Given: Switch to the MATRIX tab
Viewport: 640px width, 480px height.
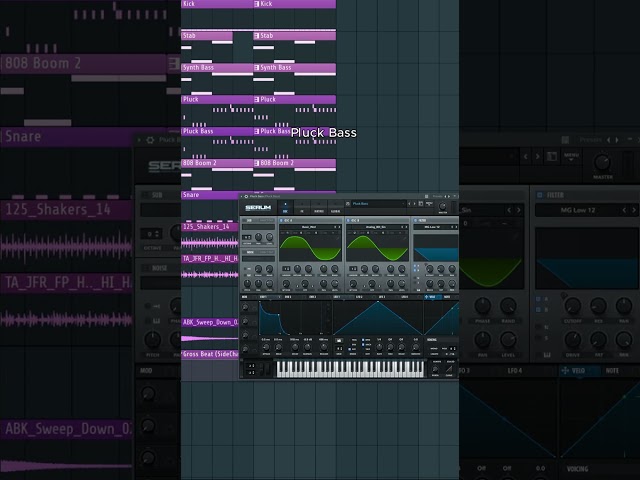Looking at the screenshot, I should (319, 208).
